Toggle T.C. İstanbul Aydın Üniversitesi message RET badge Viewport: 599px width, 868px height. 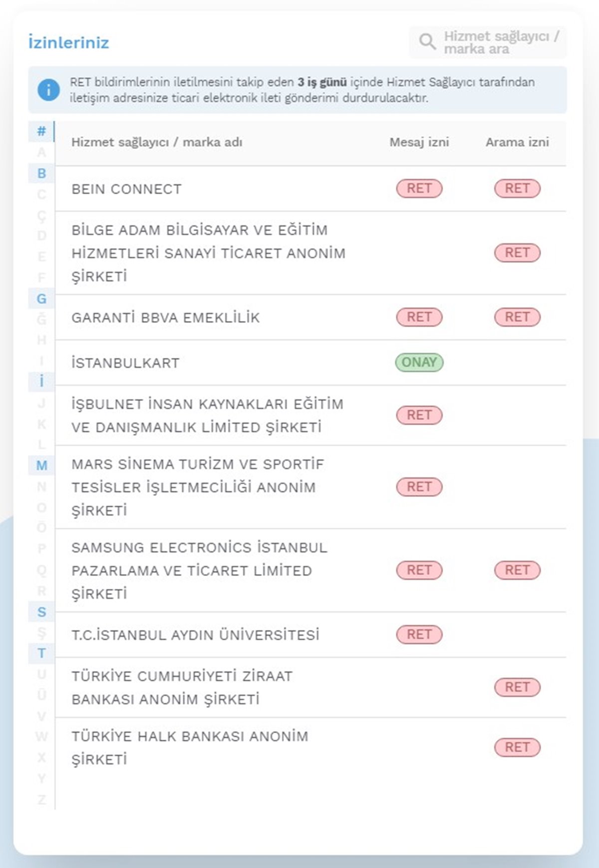(x=419, y=634)
